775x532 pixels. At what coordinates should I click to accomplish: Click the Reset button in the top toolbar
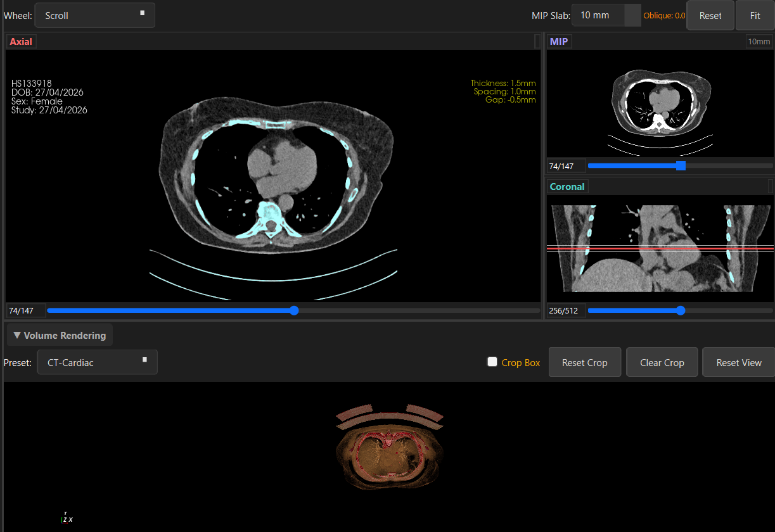(710, 15)
